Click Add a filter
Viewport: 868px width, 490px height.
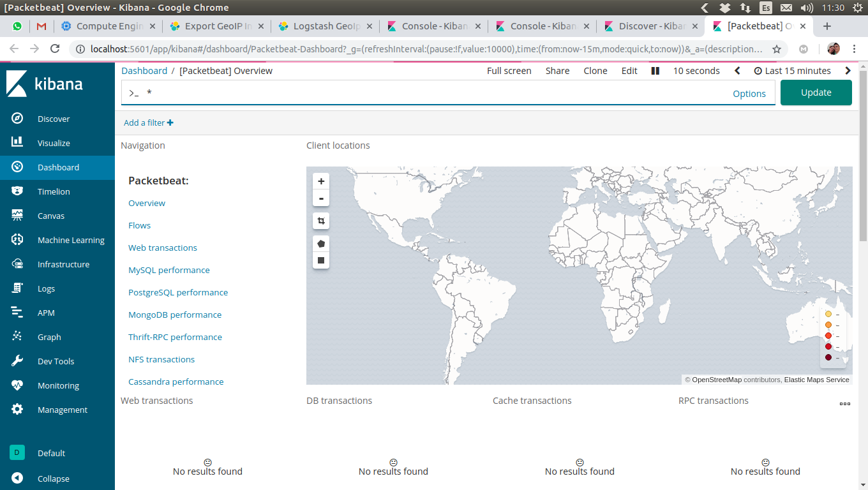(148, 122)
